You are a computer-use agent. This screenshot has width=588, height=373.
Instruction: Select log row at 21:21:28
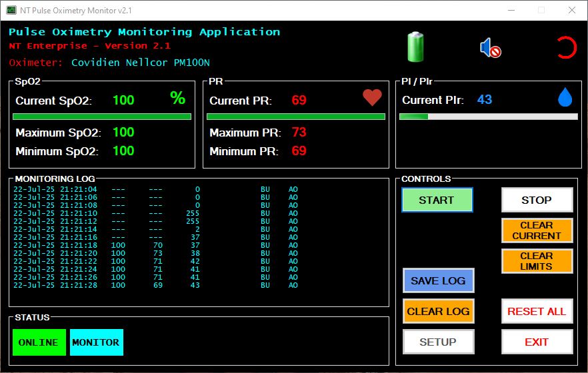point(155,285)
